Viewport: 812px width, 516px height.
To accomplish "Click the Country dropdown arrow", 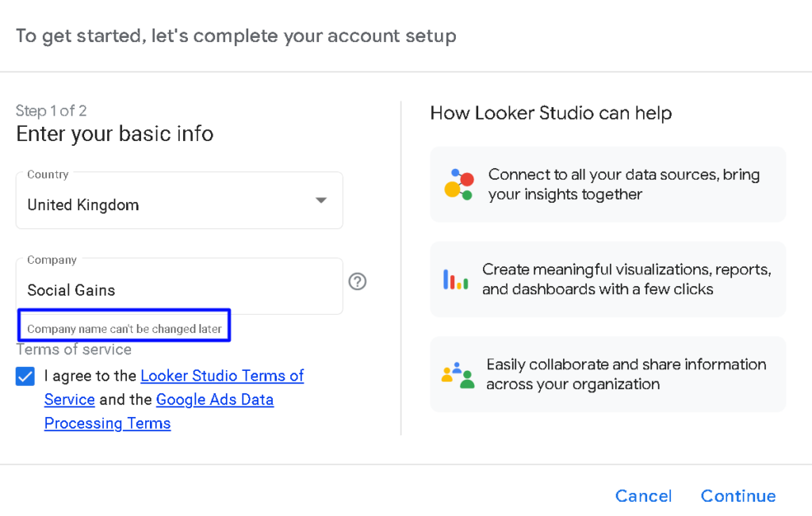I will click(321, 201).
